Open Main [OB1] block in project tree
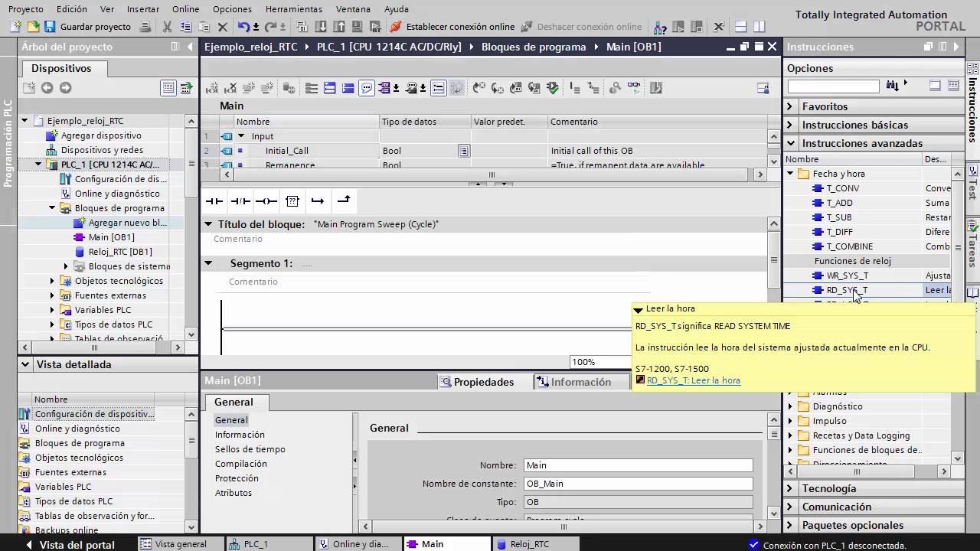 [x=112, y=237]
